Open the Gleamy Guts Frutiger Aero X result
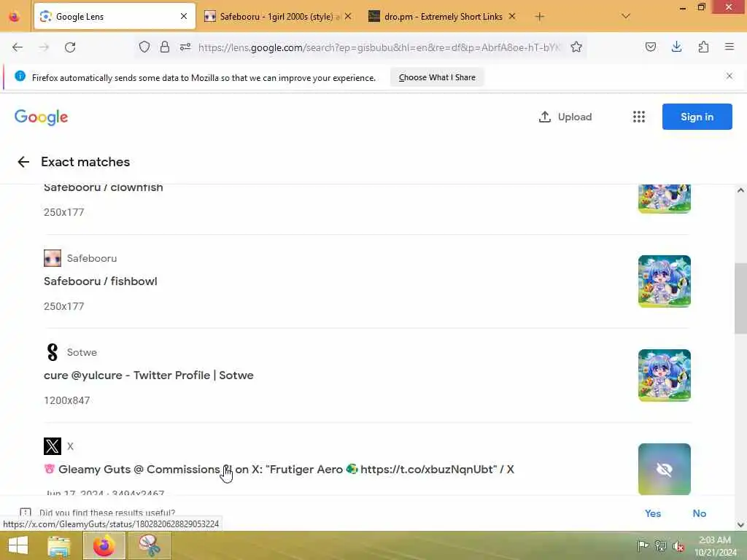Viewport: 747px width, 560px height. [x=279, y=470]
